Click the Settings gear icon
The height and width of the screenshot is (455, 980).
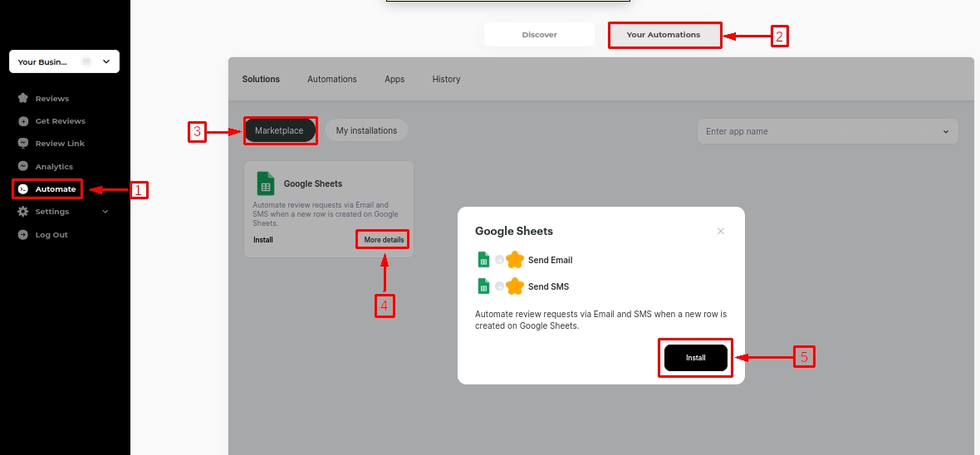point(23,212)
